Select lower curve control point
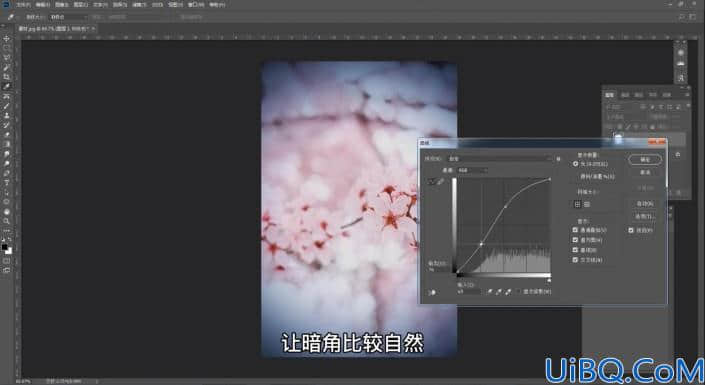This screenshot has width=705, height=385. coord(481,244)
